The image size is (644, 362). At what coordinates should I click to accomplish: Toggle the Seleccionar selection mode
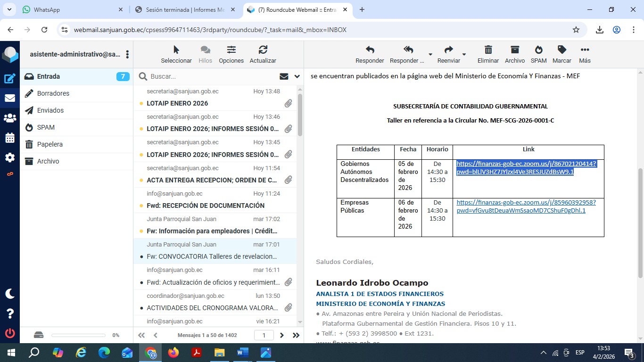pyautogui.click(x=176, y=54)
